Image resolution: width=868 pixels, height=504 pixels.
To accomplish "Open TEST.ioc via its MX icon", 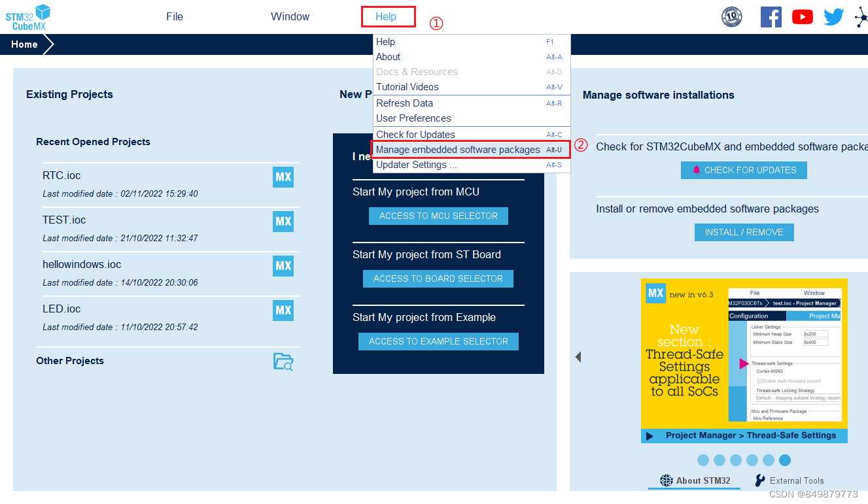I will click(x=283, y=222).
